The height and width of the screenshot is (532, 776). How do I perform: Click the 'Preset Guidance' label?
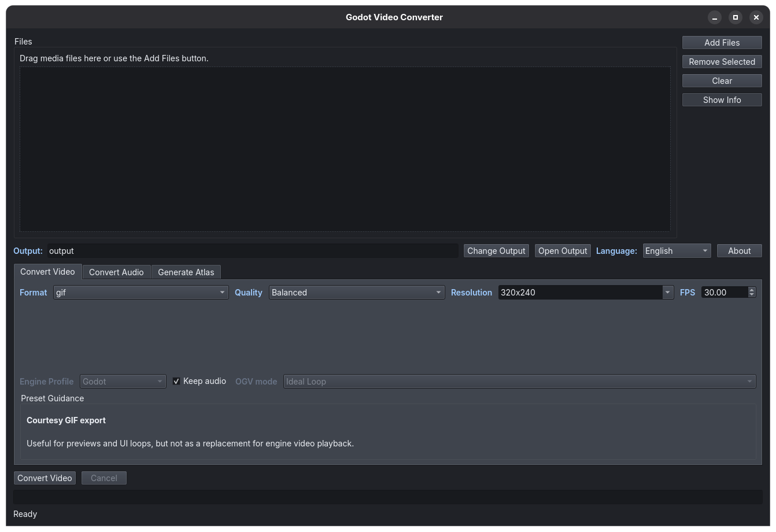click(52, 398)
